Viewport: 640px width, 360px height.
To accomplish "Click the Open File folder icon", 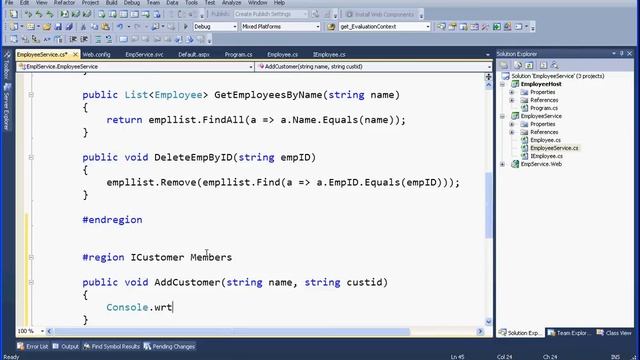I will pyautogui.click(x=47, y=27).
